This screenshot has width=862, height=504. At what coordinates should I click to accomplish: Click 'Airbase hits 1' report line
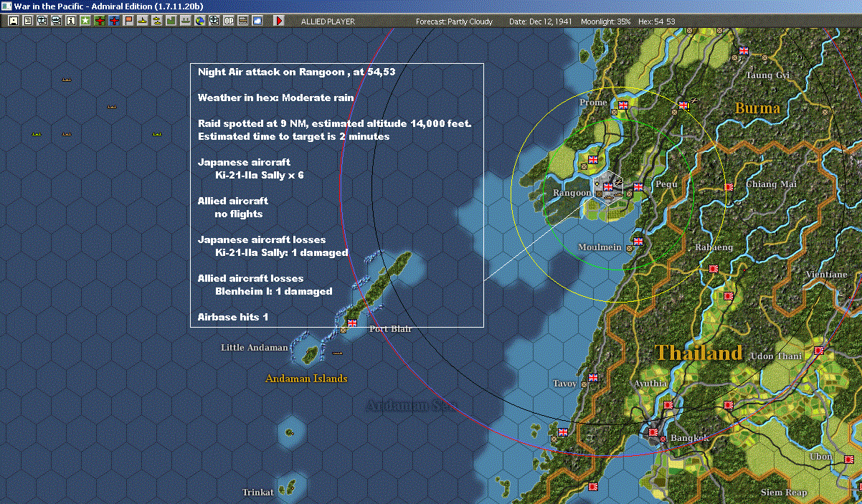(233, 317)
